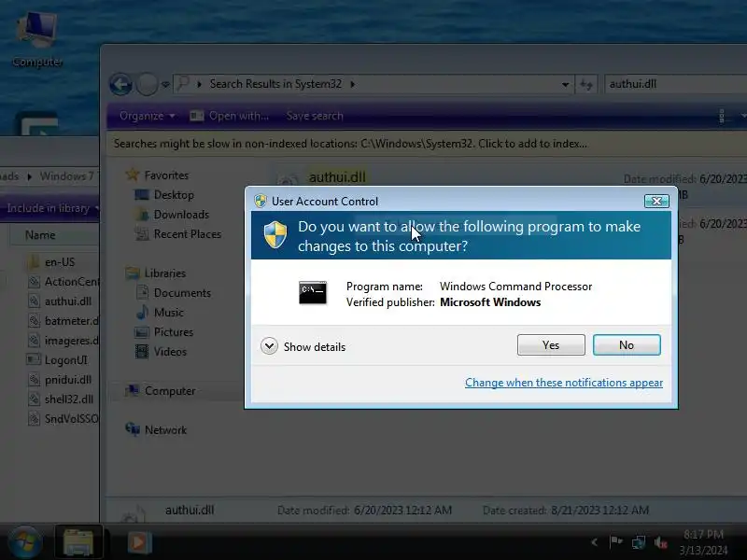
Task: Open Change when these notifications appear link
Action: tap(564, 383)
